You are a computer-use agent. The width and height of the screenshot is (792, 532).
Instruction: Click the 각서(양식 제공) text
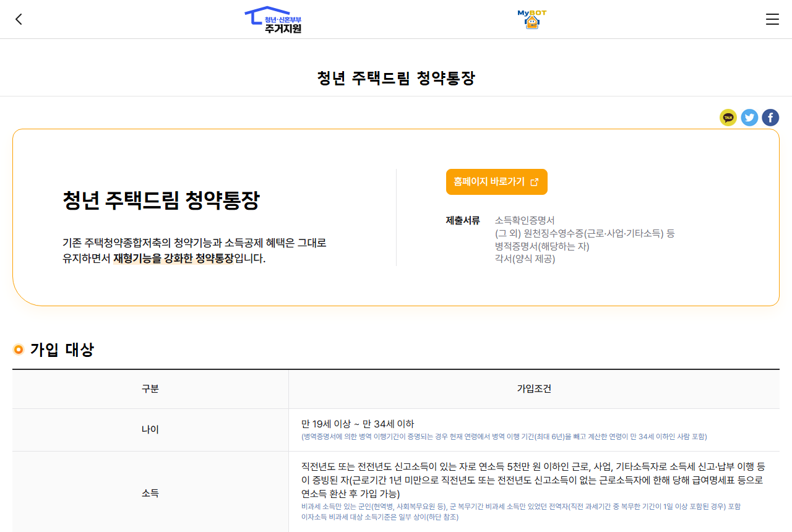point(525,259)
